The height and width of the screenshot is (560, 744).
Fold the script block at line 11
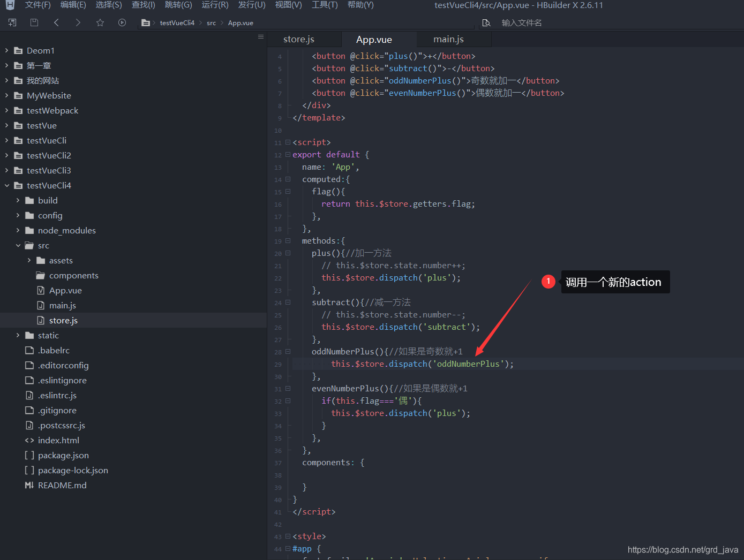[288, 142]
